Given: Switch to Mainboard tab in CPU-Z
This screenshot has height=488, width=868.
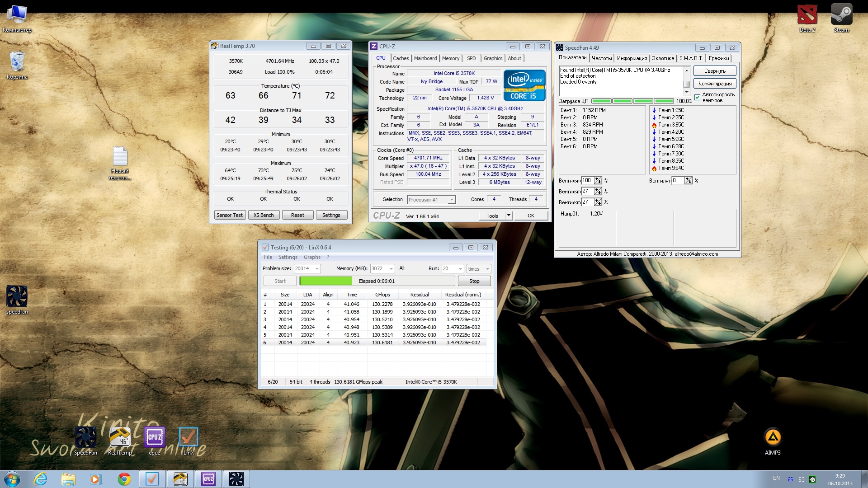Looking at the screenshot, I should click(425, 58).
